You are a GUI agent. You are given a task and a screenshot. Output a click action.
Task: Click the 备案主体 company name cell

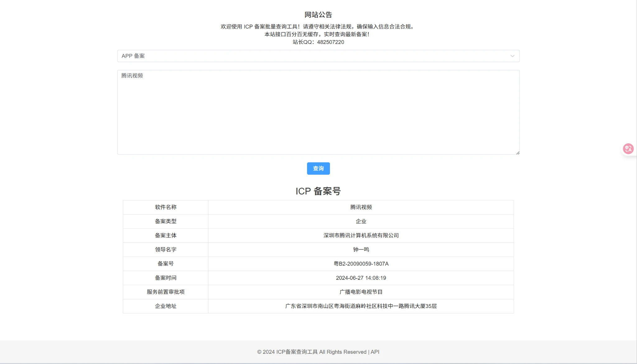361,236
